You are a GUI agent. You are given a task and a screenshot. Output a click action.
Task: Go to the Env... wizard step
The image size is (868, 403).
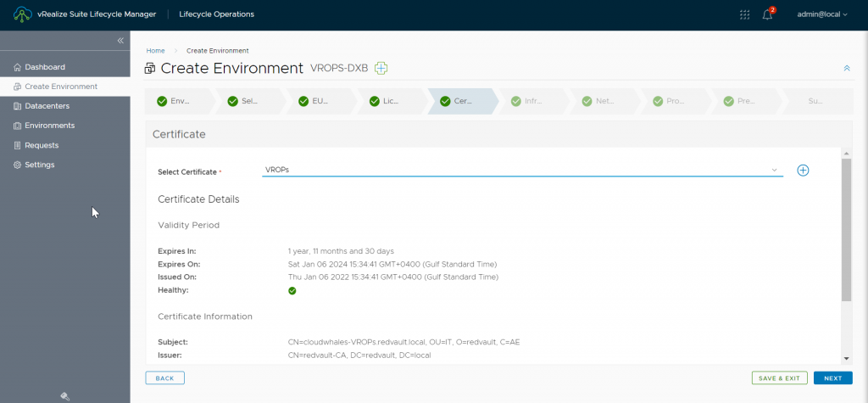coord(178,102)
